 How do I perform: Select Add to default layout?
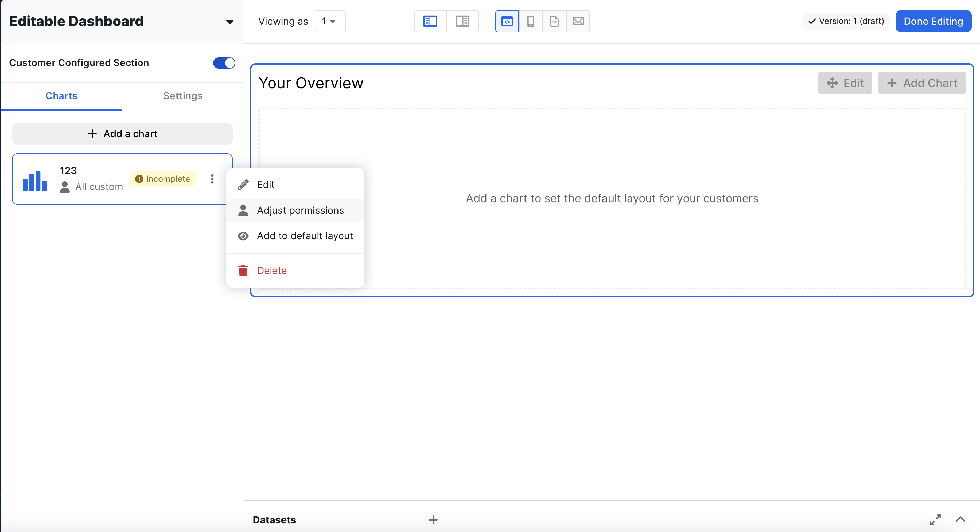305,236
